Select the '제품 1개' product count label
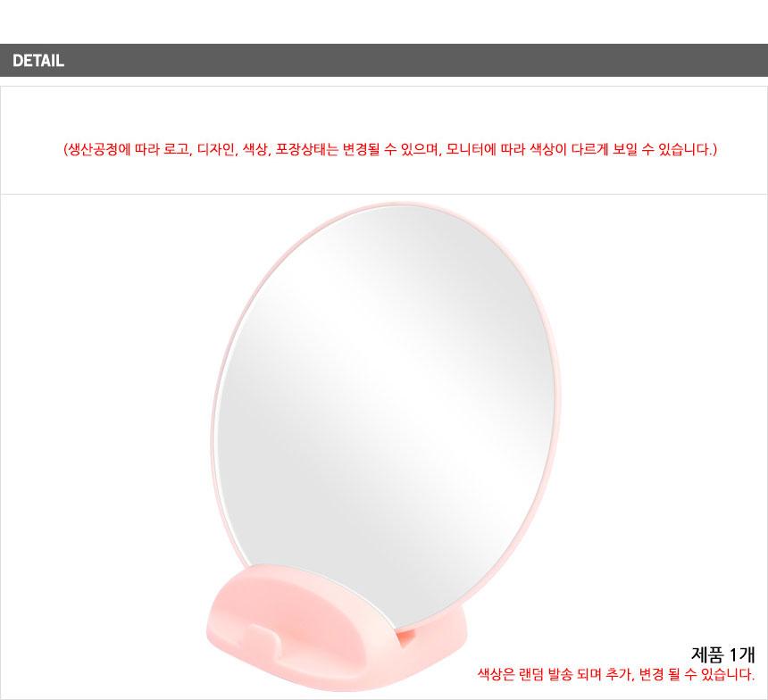Viewport: 768px width, 700px height. 723,654
